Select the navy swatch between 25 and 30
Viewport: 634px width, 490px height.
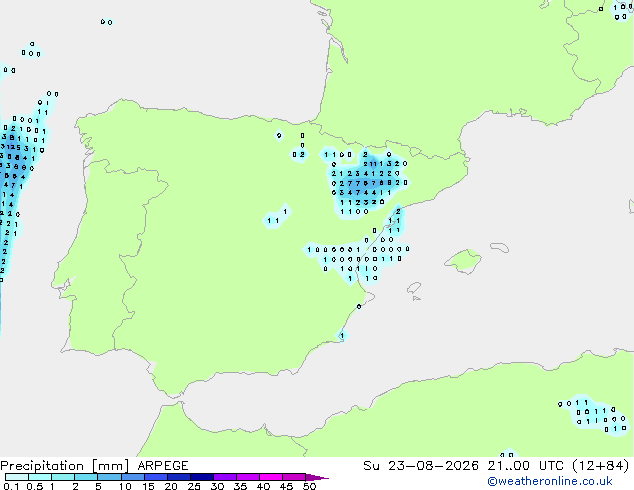tap(201, 477)
